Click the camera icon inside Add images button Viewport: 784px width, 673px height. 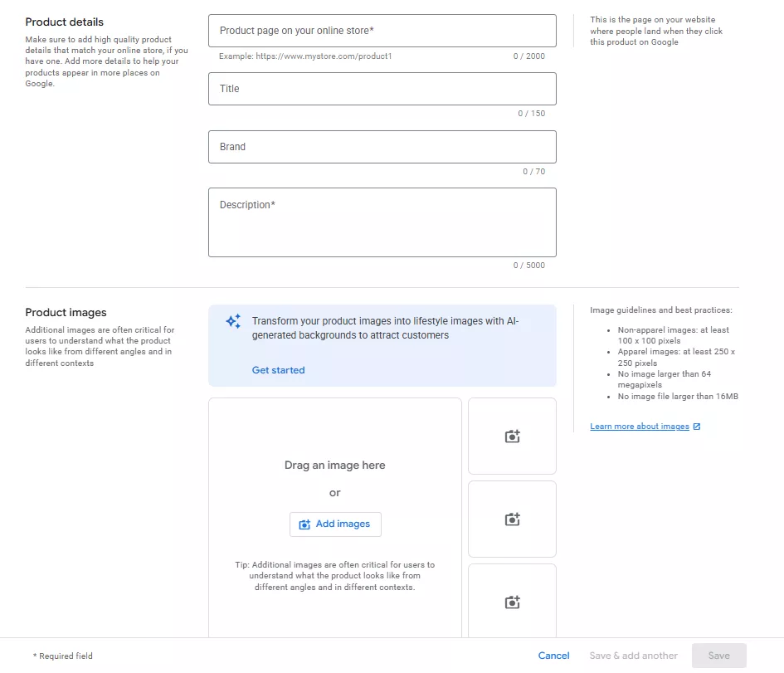click(304, 524)
